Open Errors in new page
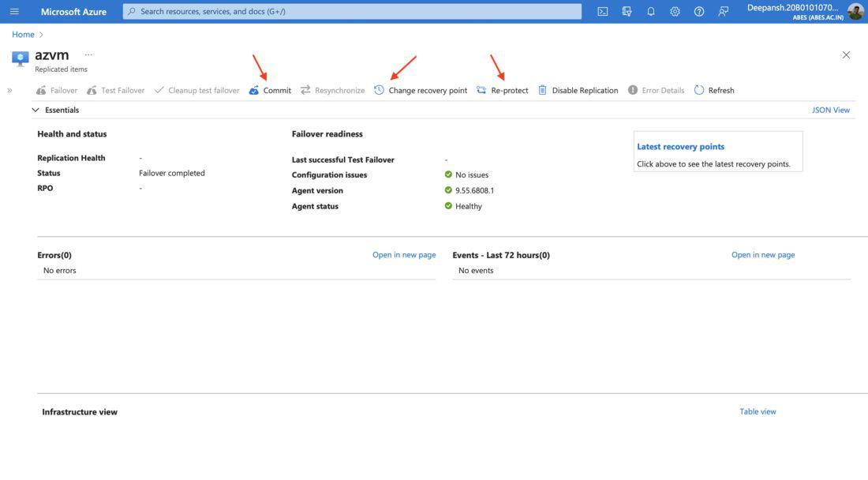868x480 pixels. pyautogui.click(x=404, y=255)
